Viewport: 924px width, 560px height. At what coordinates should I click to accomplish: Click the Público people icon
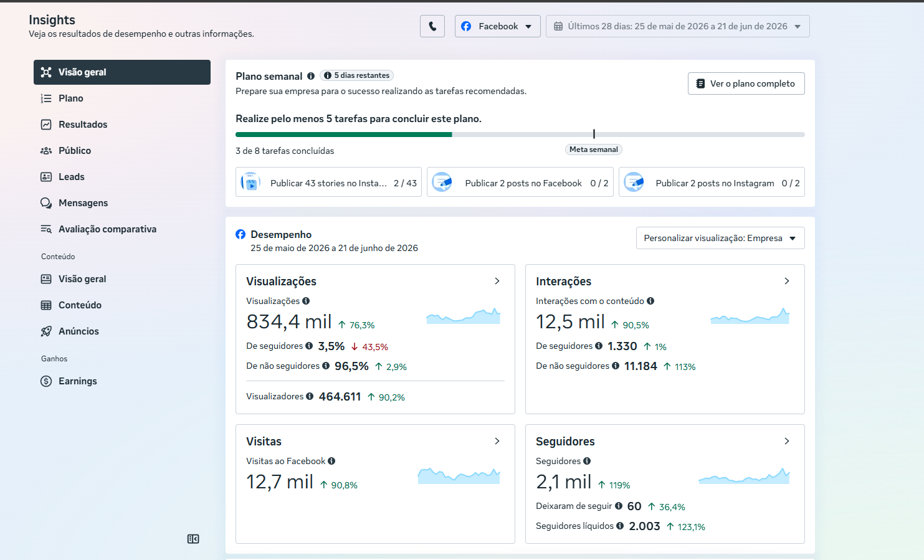coord(46,151)
